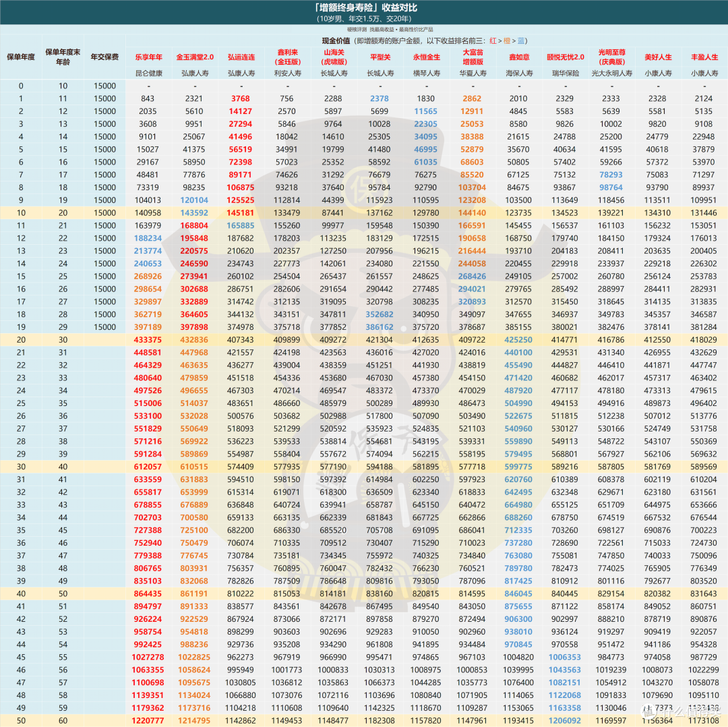Click value 1149453 in the 鑫利来 column
This screenshot has width=728, height=727.
pos(287,721)
